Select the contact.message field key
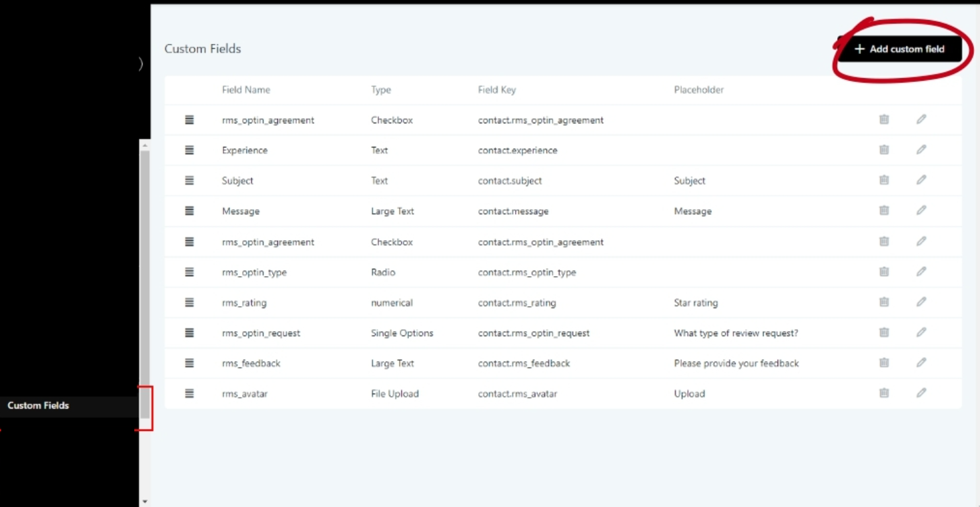The image size is (980, 507). (513, 211)
